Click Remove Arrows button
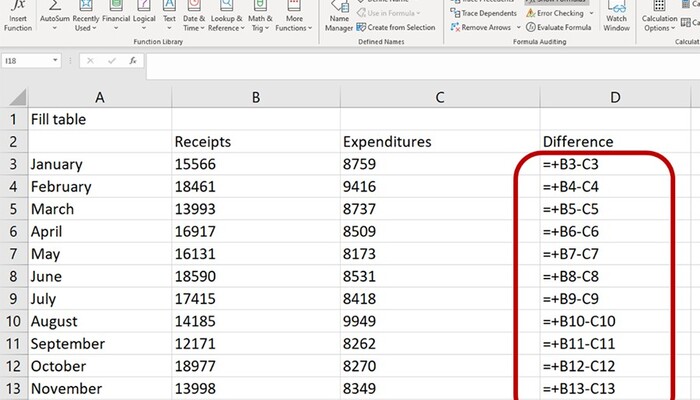The width and height of the screenshot is (700, 400). point(480,27)
